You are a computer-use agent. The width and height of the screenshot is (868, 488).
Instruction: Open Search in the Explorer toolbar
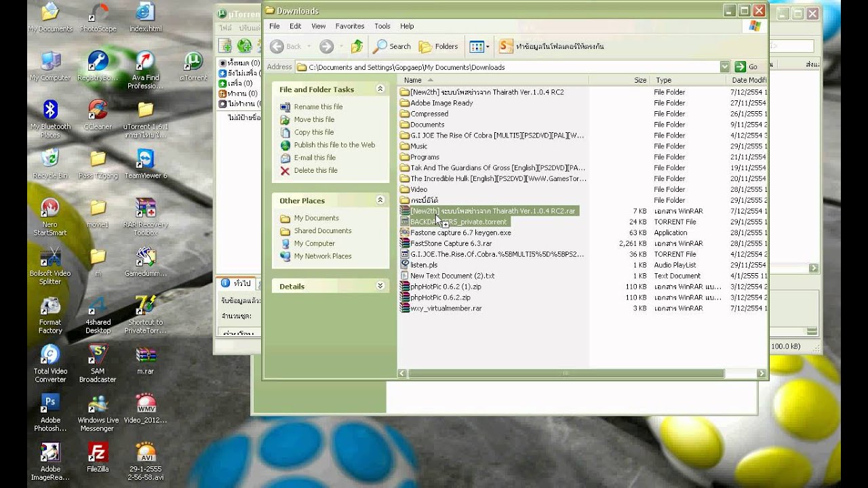(392, 46)
